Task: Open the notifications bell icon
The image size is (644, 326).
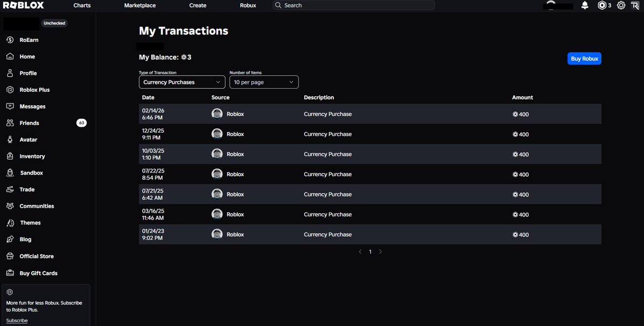Action: tap(585, 5)
